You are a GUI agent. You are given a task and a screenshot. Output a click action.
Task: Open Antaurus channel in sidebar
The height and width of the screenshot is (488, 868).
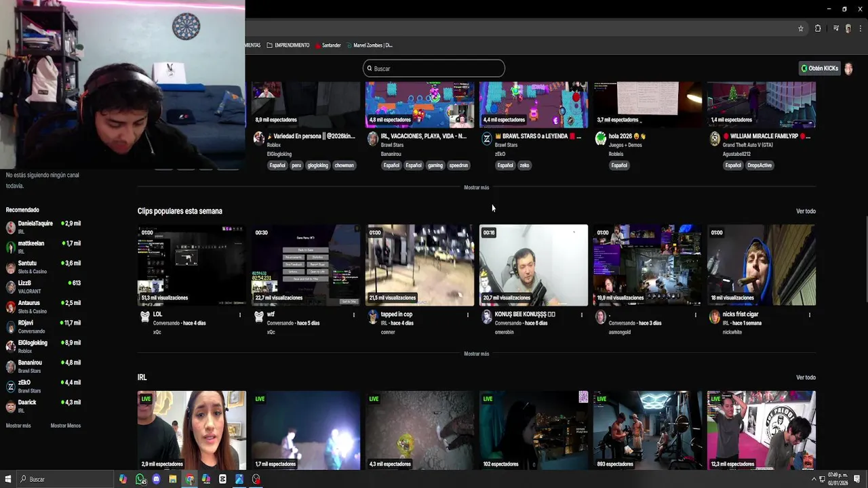click(43, 307)
